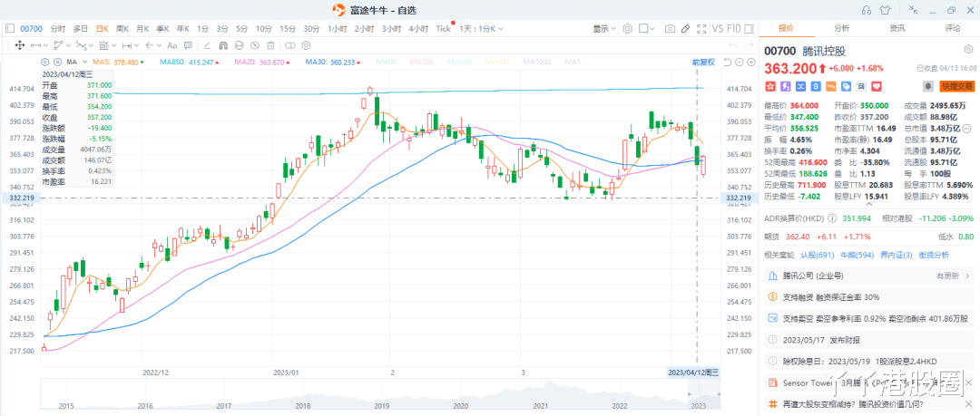
Task: Open the arrow tool options dropdown
Action: pos(158,45)
